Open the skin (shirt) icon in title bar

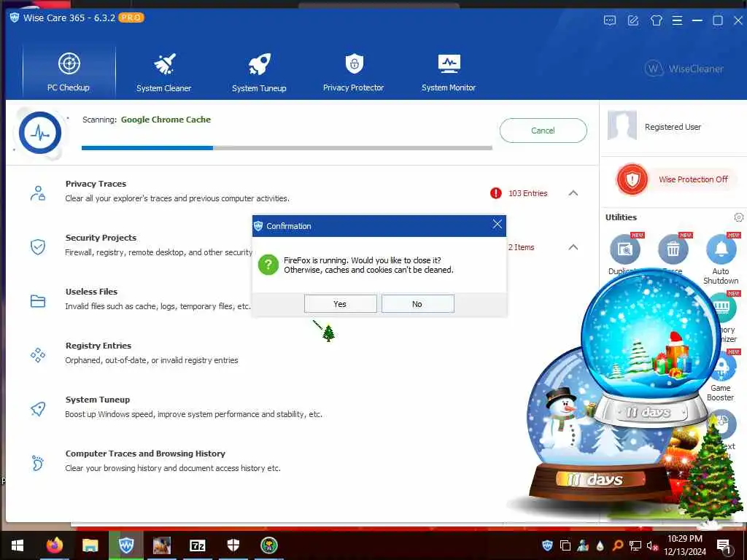click(x=656, y=20)
